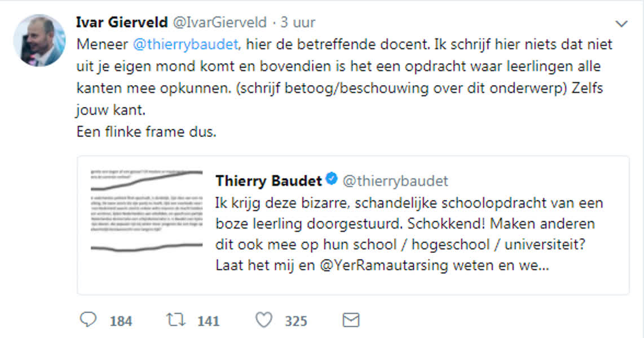Click the Ivar Gierveld display name
The image size is (644, 338).
click(122, 23)
